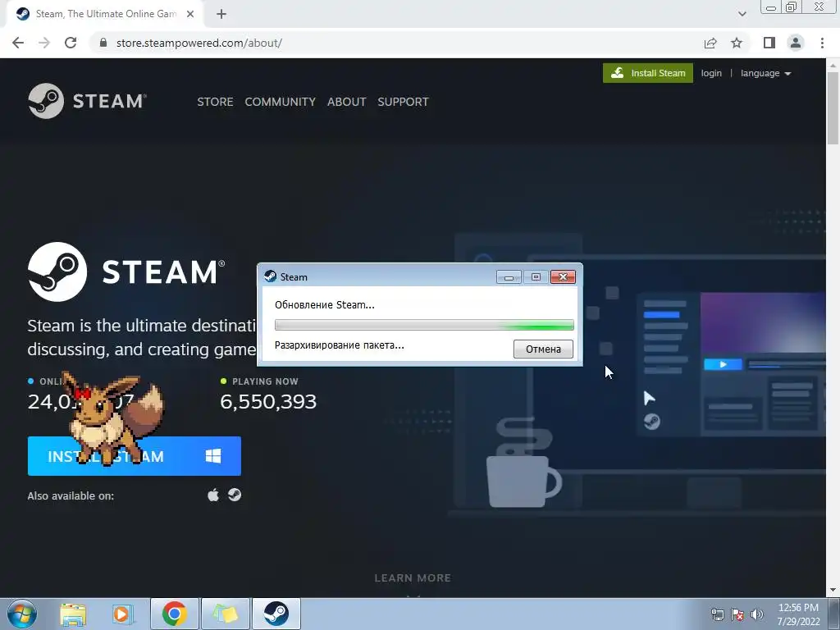Expand the language dropdown
The image size is (840, 630).
point(765,73)
